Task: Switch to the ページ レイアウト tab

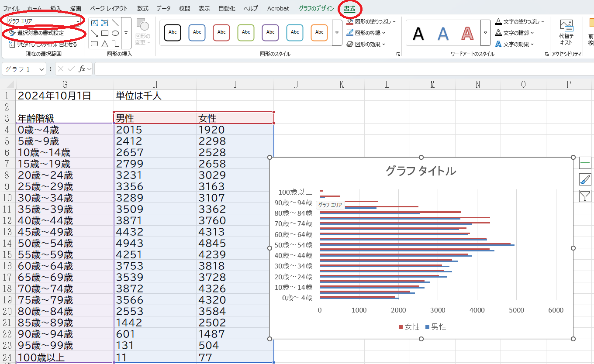Action: tap(109, 8)
